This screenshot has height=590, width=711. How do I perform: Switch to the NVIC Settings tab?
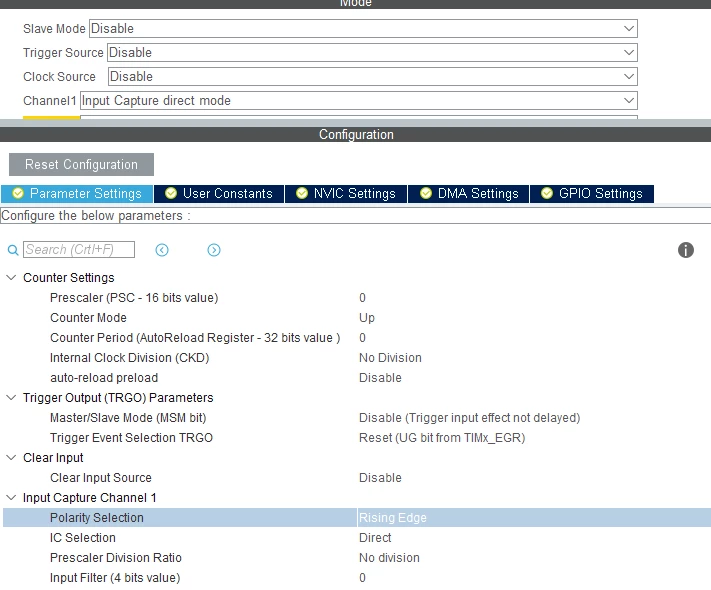[x=346, y=194]
